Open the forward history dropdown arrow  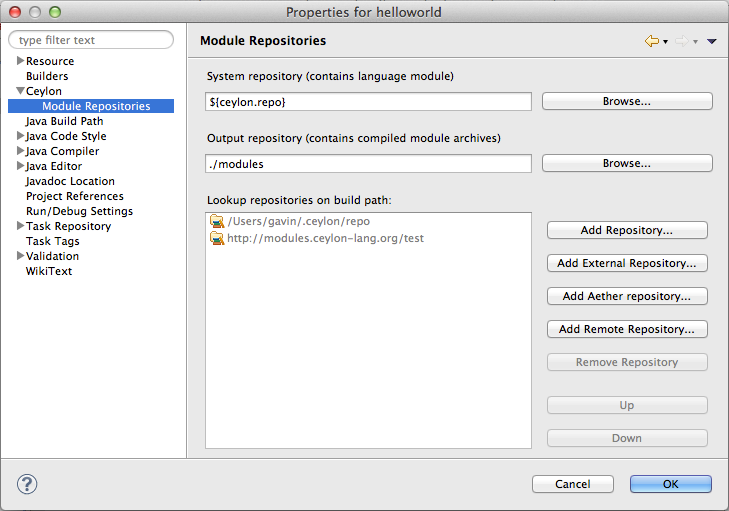(695, 42)
